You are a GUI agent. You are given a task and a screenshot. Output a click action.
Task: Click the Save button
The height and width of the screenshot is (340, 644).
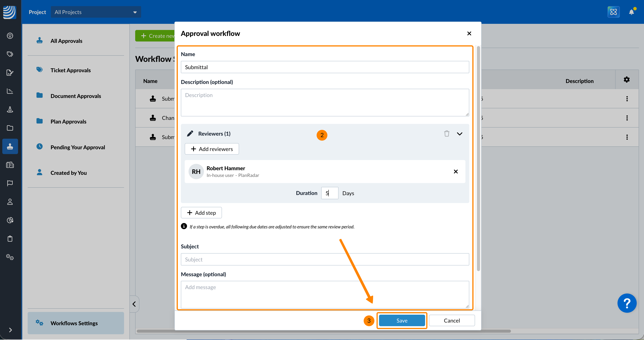401,320
